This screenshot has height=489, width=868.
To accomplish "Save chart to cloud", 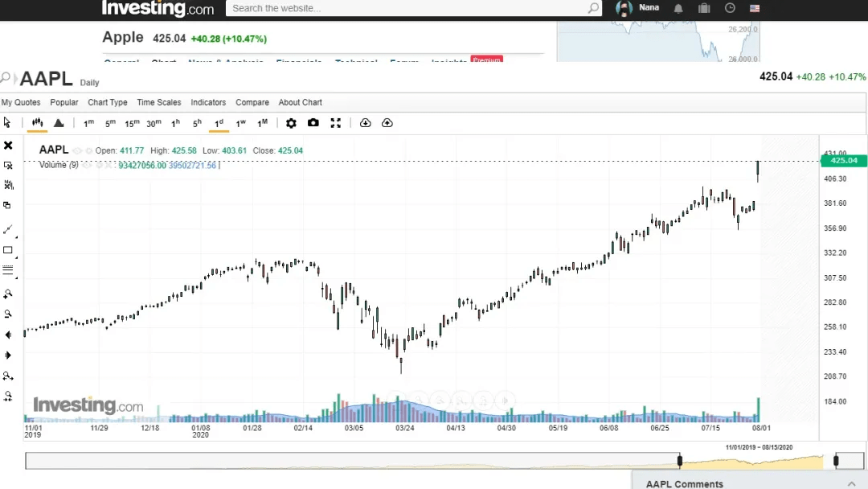I will pyautogui.click(x=387, y=123).
